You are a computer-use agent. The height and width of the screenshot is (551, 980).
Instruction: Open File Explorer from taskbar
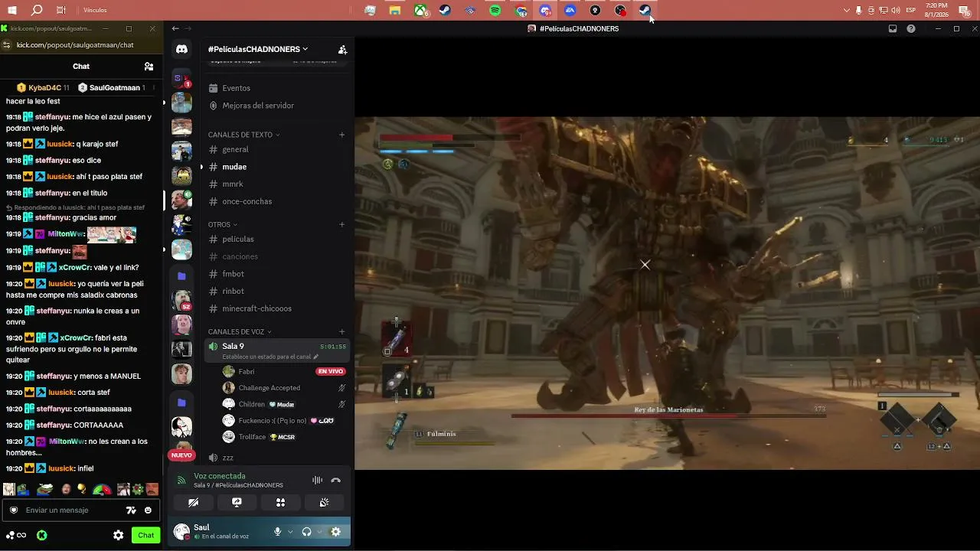[395, 10]
